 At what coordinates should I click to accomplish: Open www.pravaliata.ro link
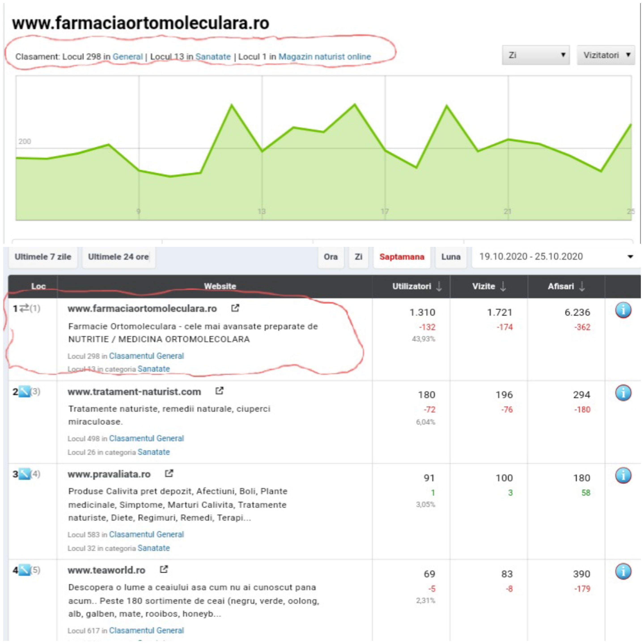(x=109, y=474)
